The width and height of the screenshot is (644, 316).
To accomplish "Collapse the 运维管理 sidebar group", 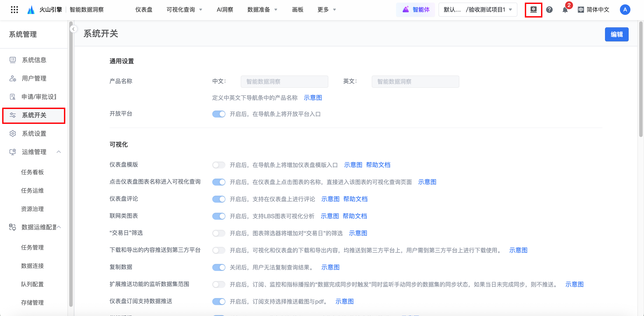I will pyautogui.click(x=59, y=152).
